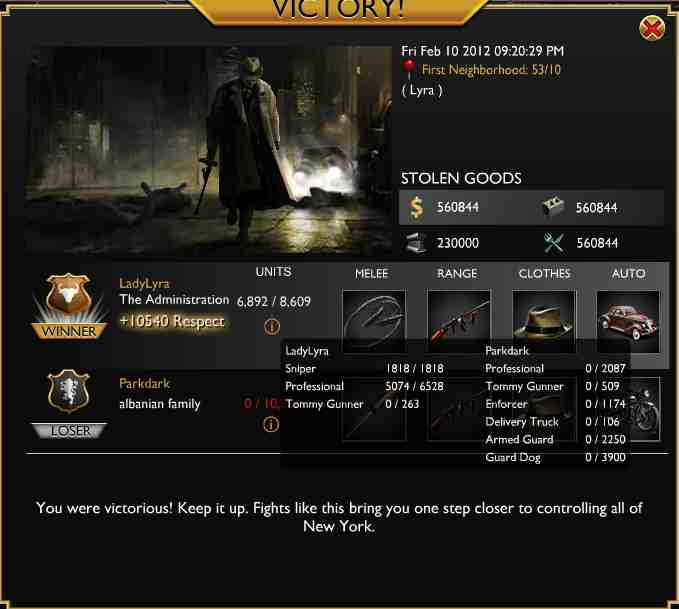Click the steel beams stolen goods icon
The image size is (679, 609).
(416, 243)
